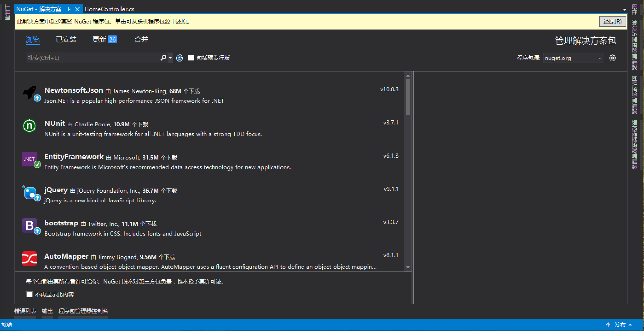This screenshot has width=644, height=331.
Task: Open the 表格模型资源管理器 side panel
Action: click(x=635, y=145)
